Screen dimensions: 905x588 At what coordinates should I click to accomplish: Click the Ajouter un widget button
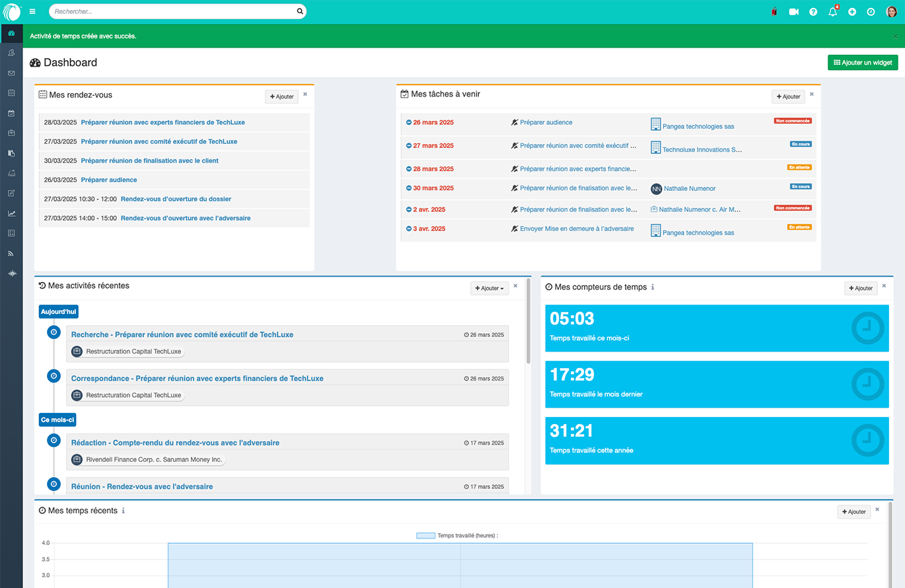863,63
